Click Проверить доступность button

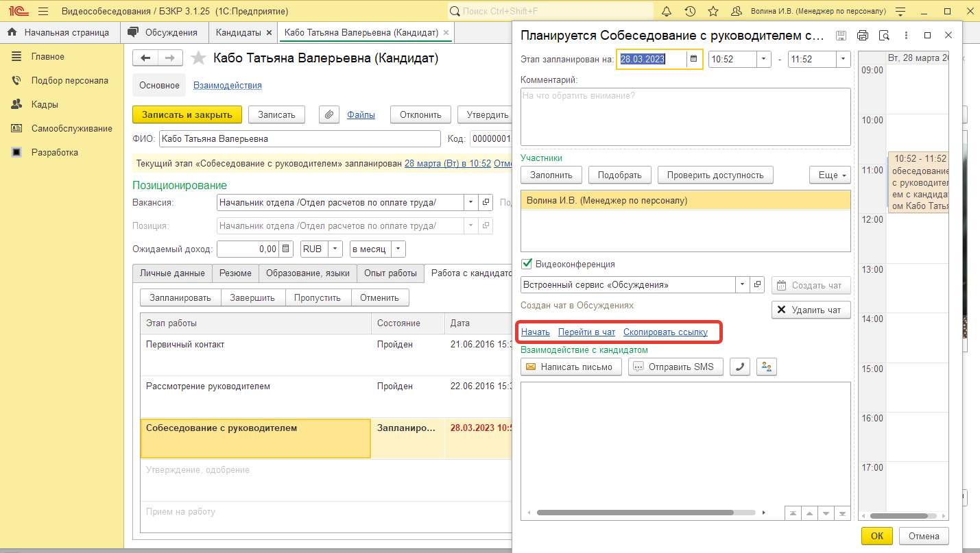pos(715,175)
